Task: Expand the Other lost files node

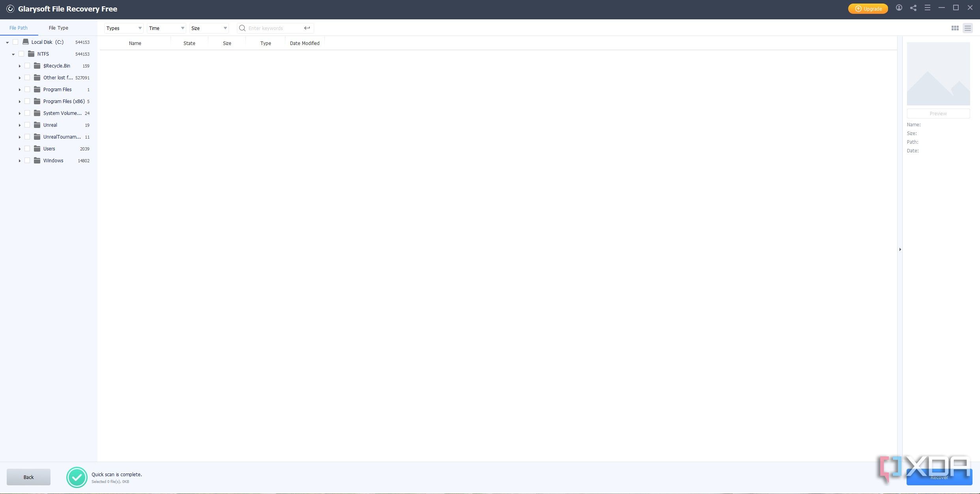Action: click(19, 78)
